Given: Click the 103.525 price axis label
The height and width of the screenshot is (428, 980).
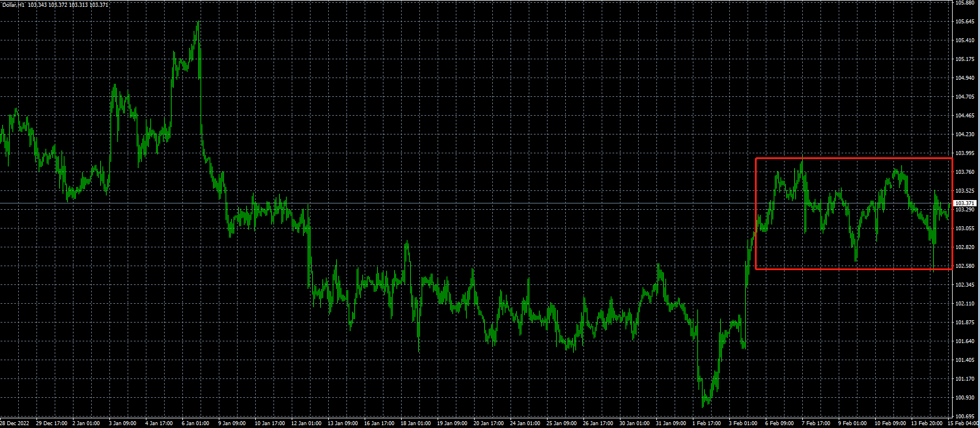Looking at the screenshot, I should (x=964, y=191).
